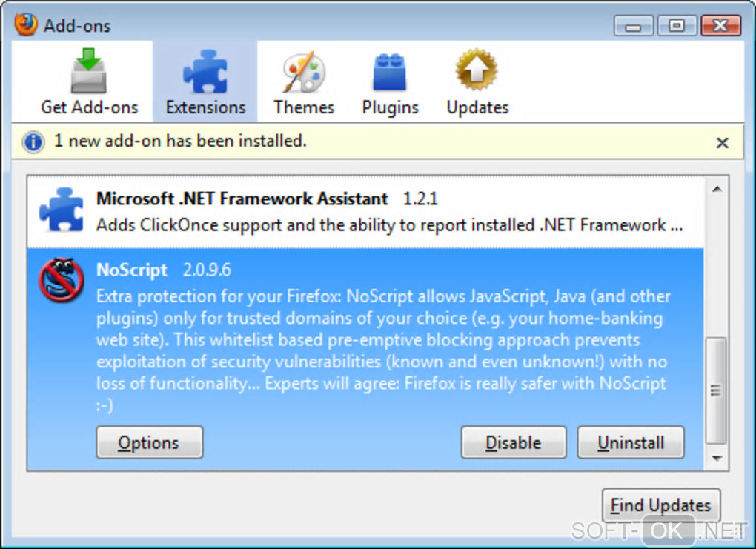Disable the NoScript extension
This screenshot has width=756, height=549.
(513, 443)
